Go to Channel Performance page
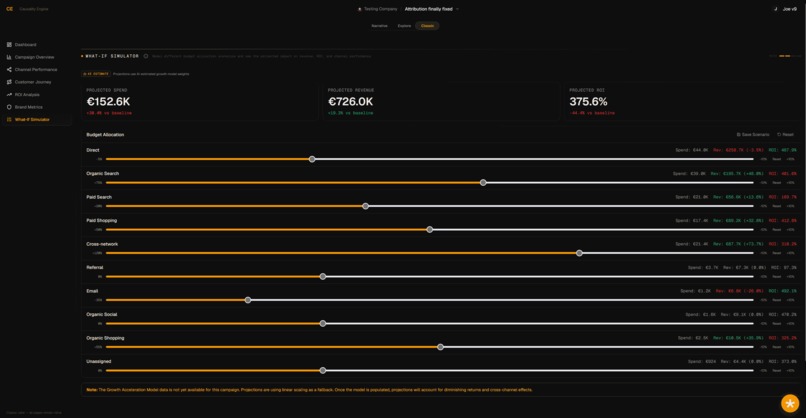 coord(37,69)
